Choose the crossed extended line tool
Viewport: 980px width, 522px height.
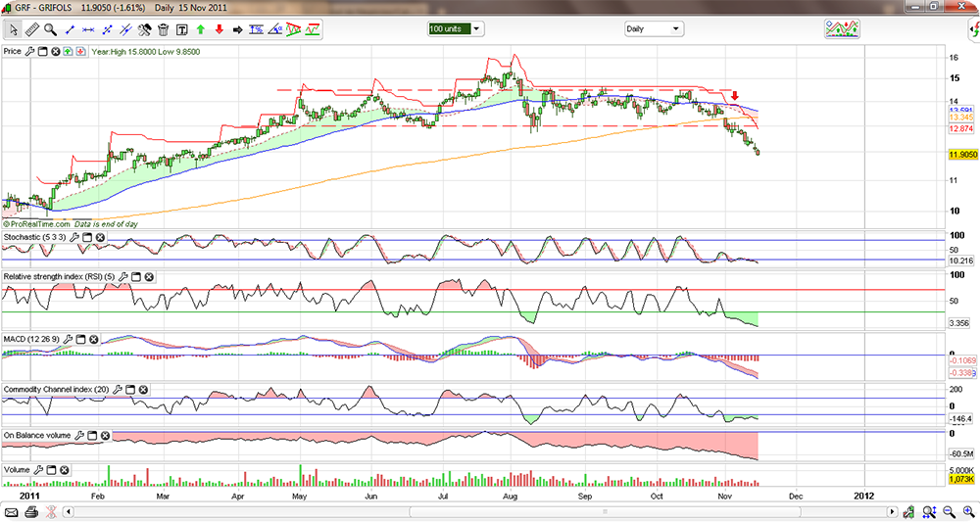pos(125,28)
